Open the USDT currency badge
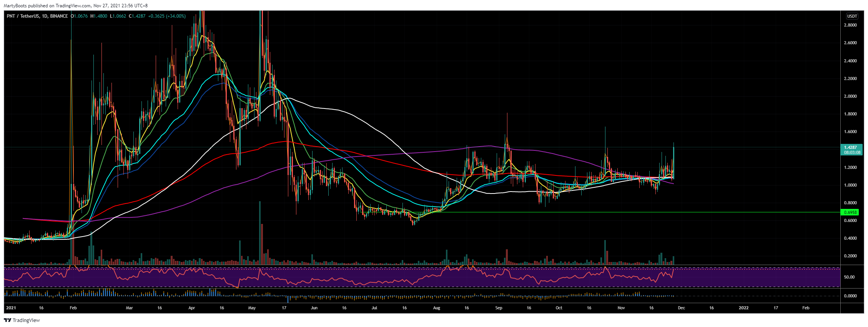 [x=852, y=16]
